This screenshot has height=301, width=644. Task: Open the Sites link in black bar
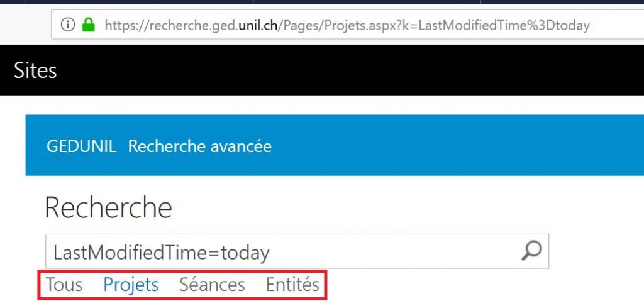point(35,70)
